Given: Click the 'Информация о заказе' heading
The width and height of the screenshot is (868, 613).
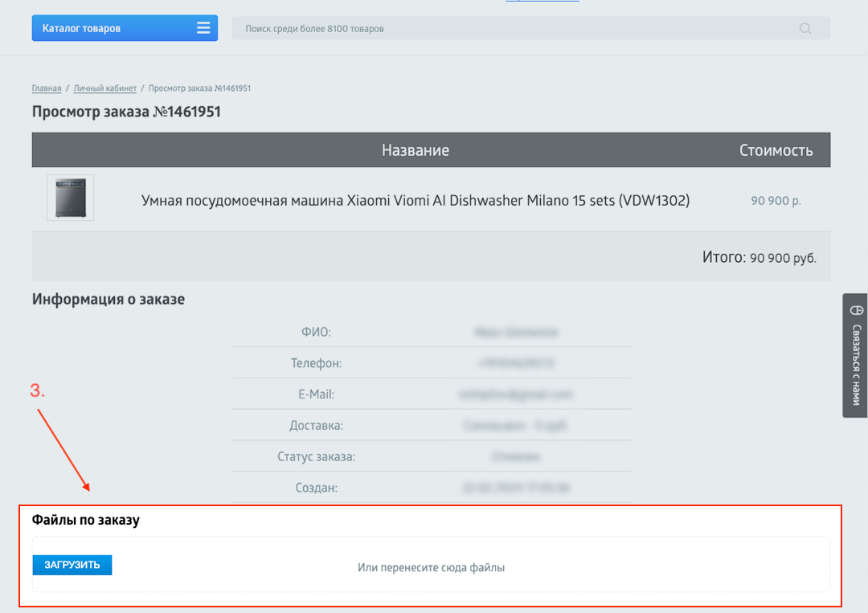Looking at the screenshot, I should (108, 300).
